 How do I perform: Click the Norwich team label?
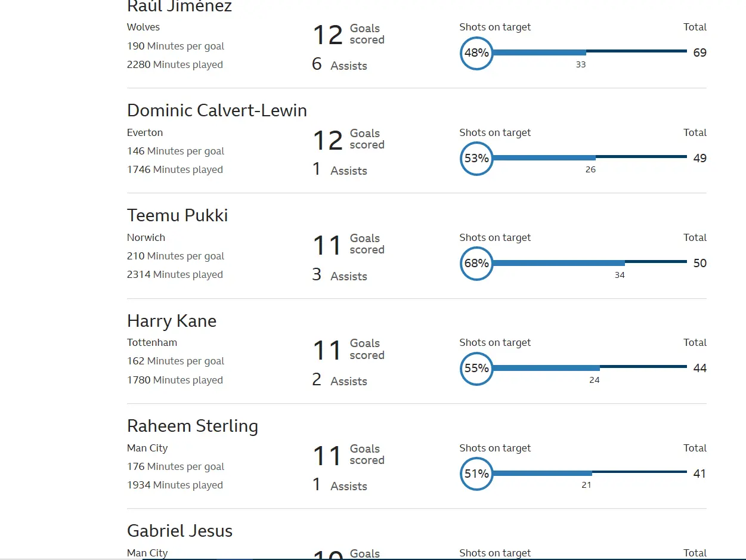pyautogui.click(x=146, y=238)
